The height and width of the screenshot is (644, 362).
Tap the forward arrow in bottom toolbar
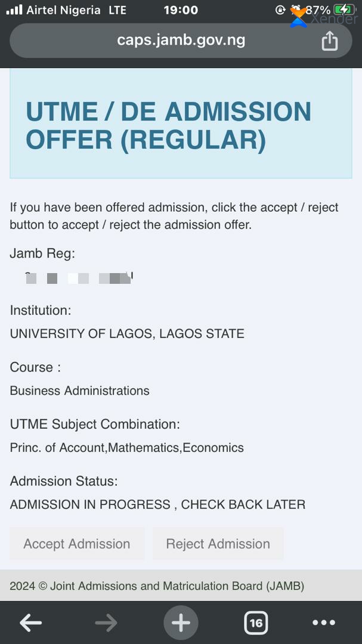pos(106,623)
